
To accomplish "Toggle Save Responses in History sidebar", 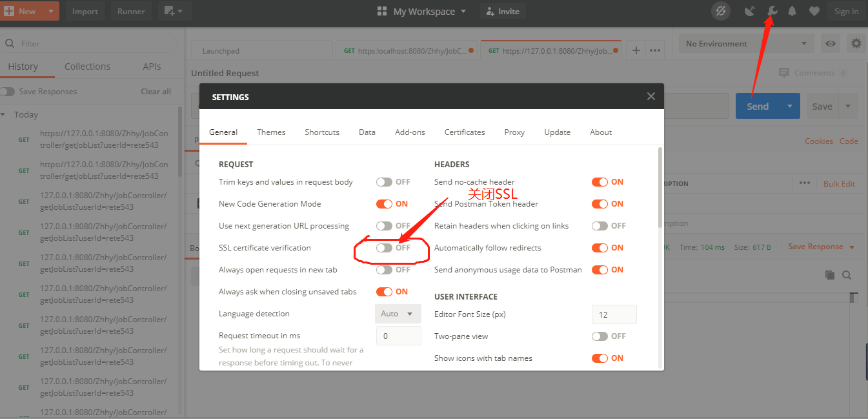I will point(8,92).
